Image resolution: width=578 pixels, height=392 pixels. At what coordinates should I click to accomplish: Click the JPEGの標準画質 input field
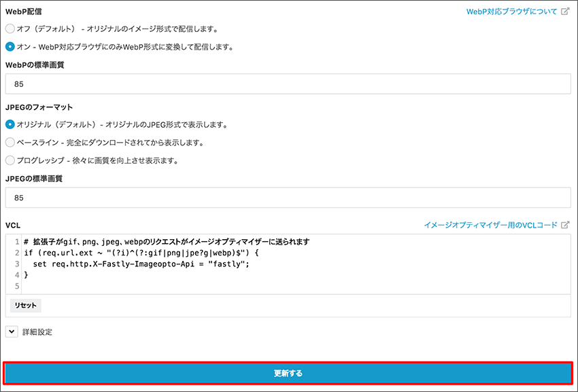tap(288, 198)
